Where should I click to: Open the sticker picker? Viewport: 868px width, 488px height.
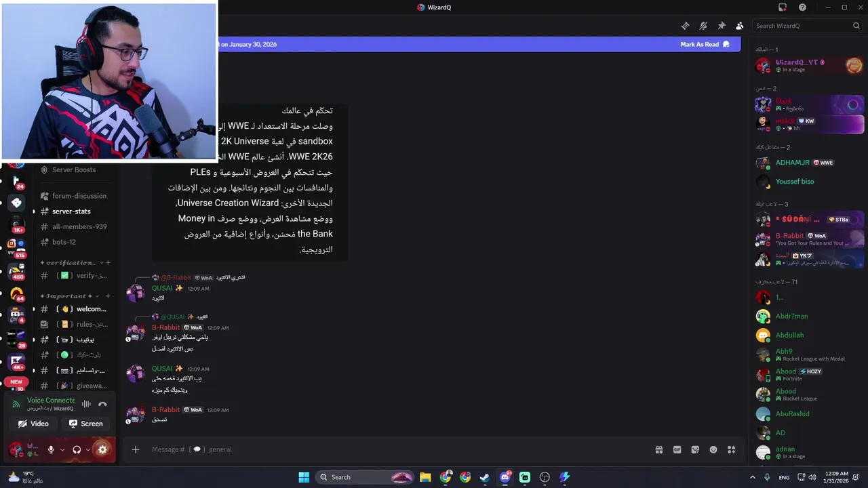pyautogui.click(x=695, y=449)
